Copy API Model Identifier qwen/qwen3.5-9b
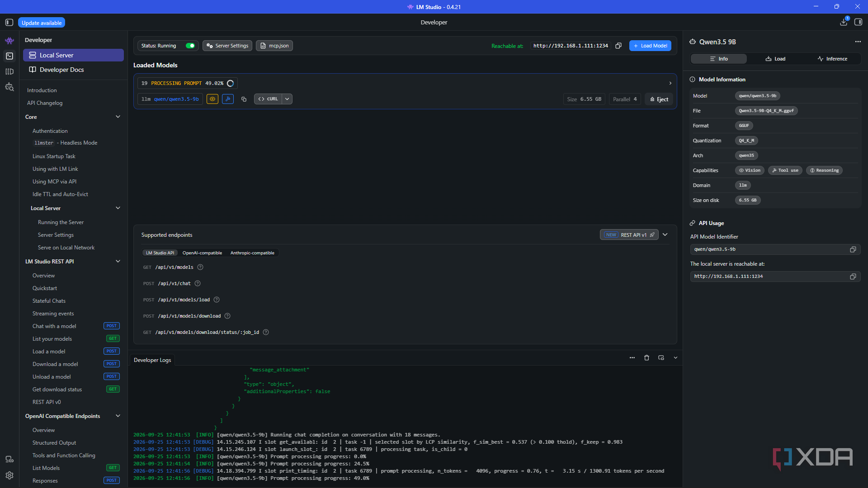 point(853,249)
